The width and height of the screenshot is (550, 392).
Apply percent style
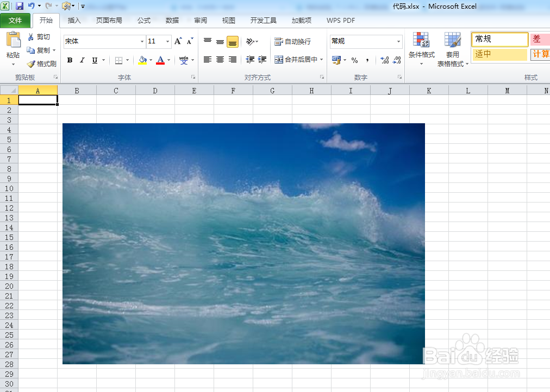coord(355,60)
